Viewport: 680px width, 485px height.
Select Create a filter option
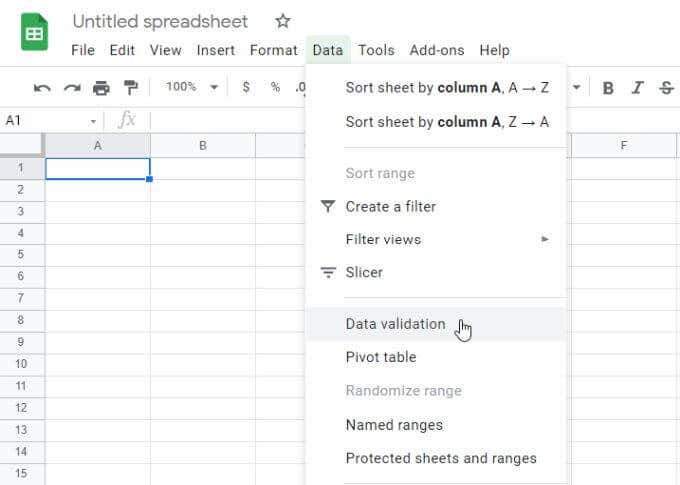tap(391, 206)
